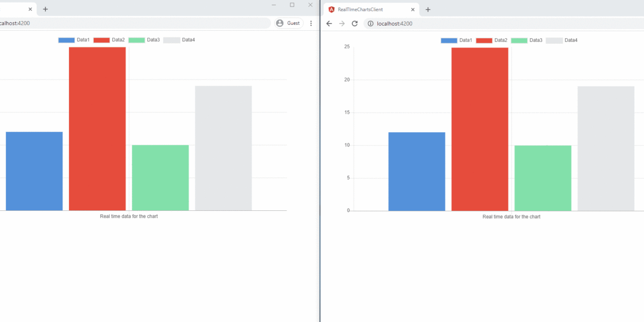The height and width of the screenshot is (322, 644).
Task: Open the three-dot Chrome menu in left window
Action: (311, 23)
